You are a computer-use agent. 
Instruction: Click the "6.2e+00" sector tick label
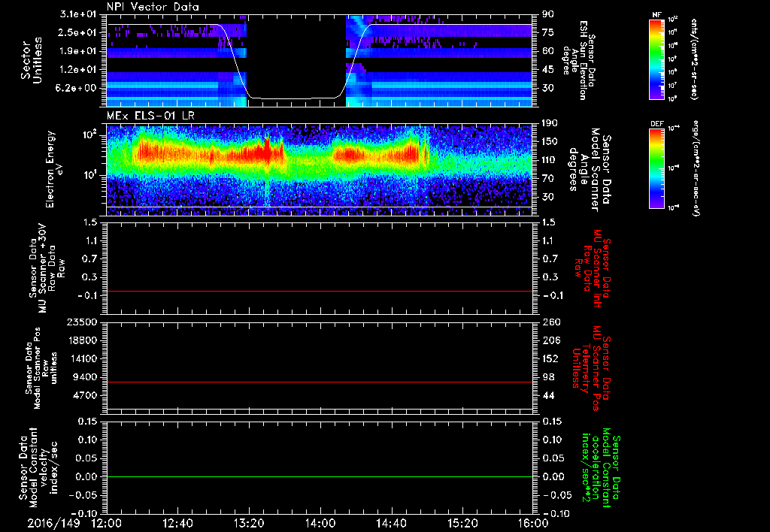[77, 88]
